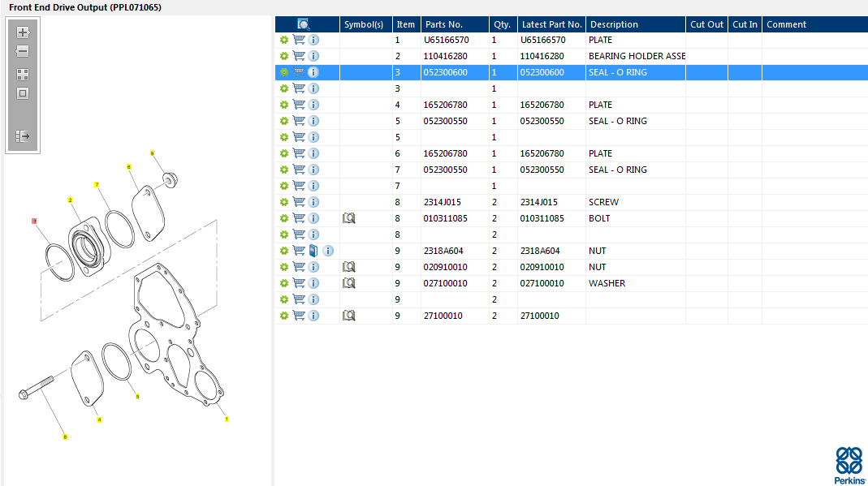The height and width of the screenshot is (486, 868).
Task: Select callout 2 on bearing holder
Action: point(70,200)
